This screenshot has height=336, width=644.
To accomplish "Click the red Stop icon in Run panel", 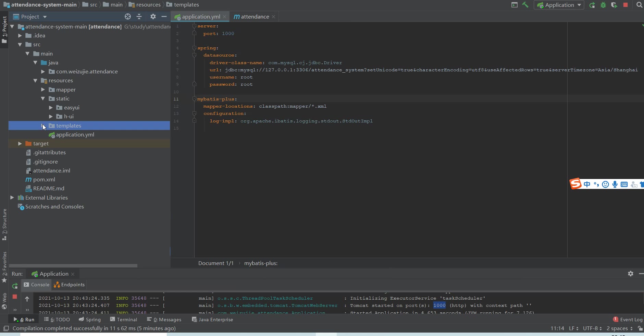I will coord(15,297).
